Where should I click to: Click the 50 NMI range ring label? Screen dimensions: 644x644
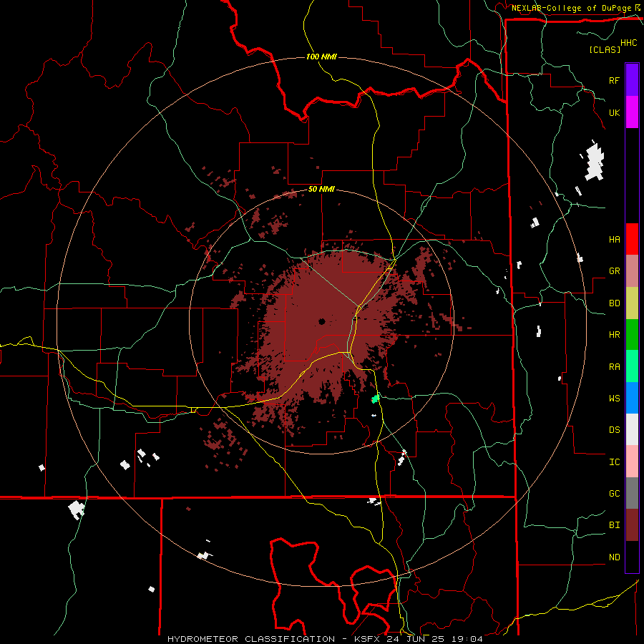click(x=321, y=189)
